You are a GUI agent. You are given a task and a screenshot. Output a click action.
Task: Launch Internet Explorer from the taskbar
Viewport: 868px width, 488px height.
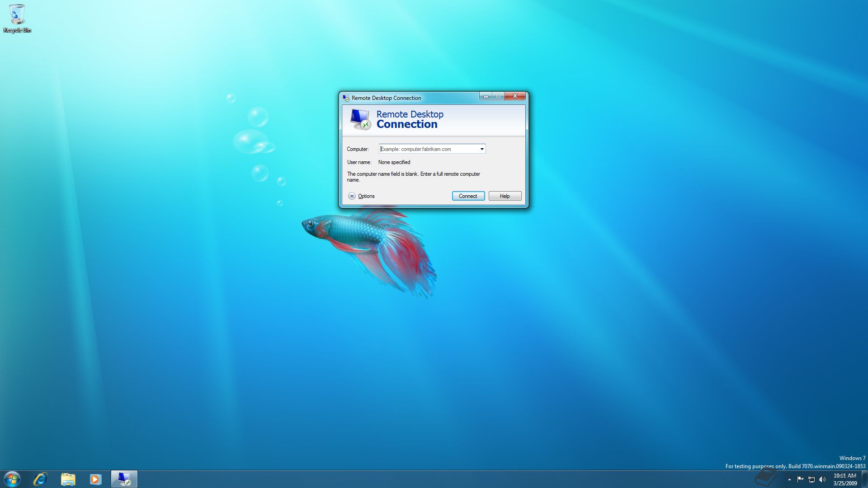40,479
